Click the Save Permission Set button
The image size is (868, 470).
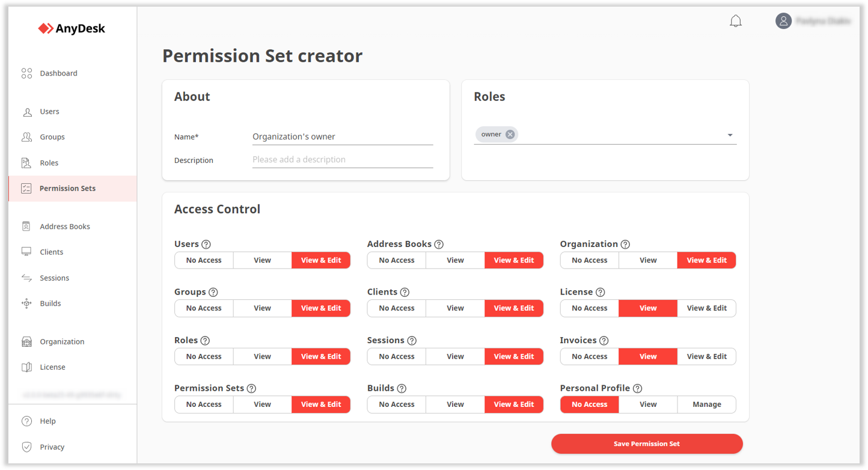click(647, 444)
